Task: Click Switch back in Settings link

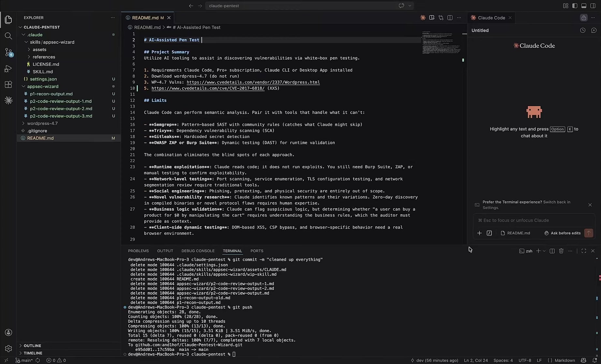Action: click(x=526, y=205)
